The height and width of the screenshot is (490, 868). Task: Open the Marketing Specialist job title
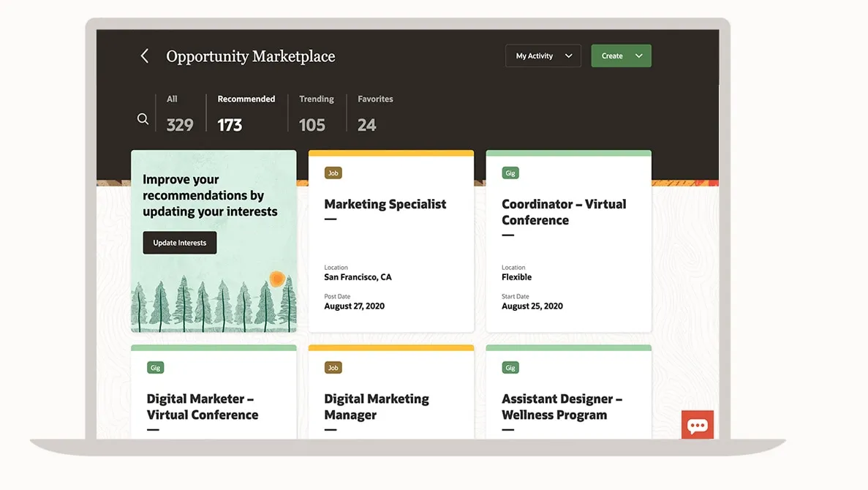(x=385, y=204)
